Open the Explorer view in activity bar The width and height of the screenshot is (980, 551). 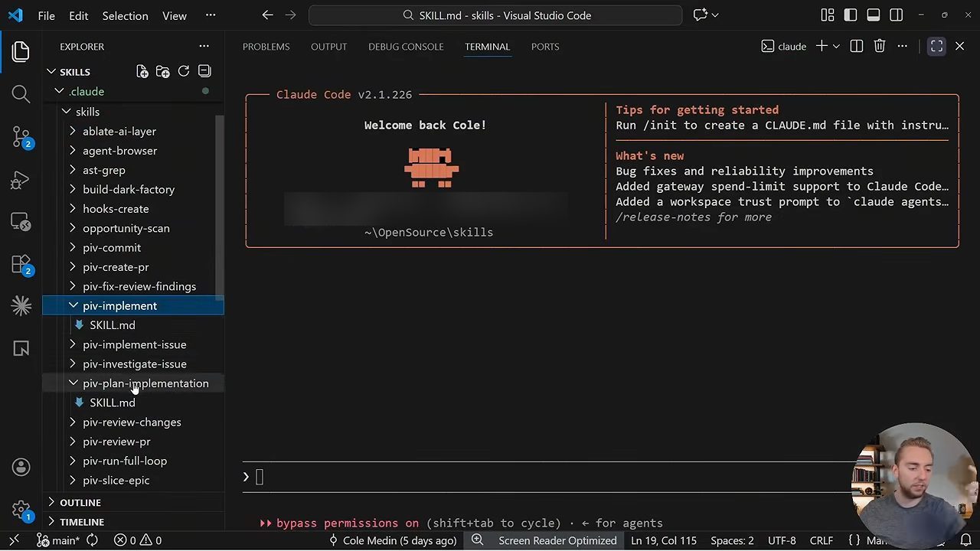coord(21,51)
